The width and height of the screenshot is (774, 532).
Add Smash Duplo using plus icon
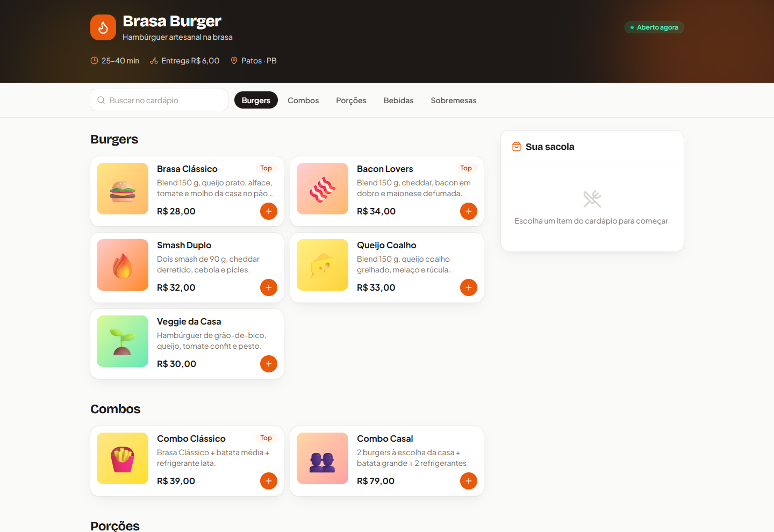click(x=269, y=287)
